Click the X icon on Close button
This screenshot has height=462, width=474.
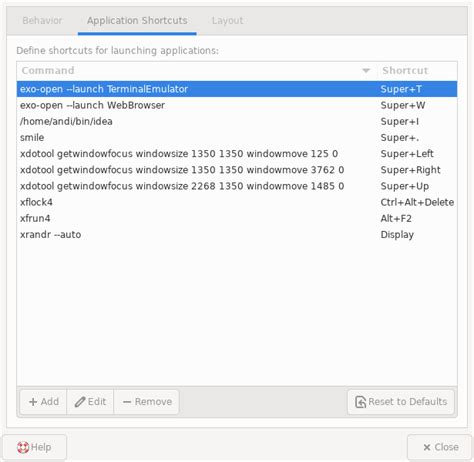tap(427, 447)
